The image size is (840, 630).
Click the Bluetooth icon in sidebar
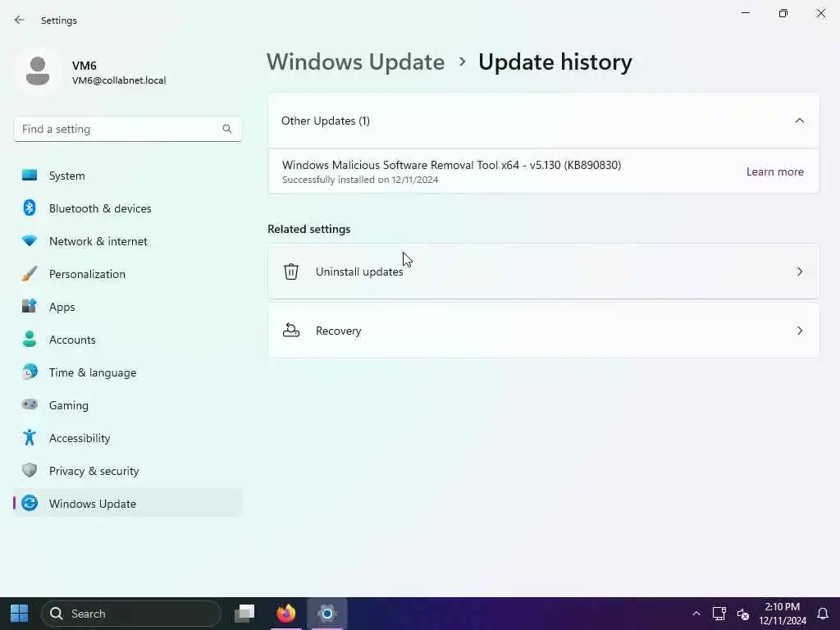(x=30, y=208)
